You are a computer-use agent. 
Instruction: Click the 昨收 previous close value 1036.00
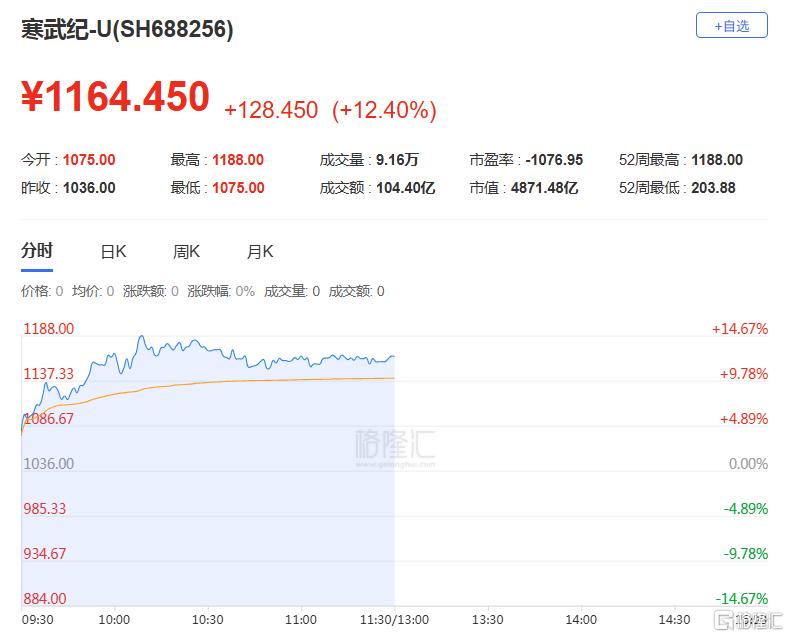[x=89, y=187]
